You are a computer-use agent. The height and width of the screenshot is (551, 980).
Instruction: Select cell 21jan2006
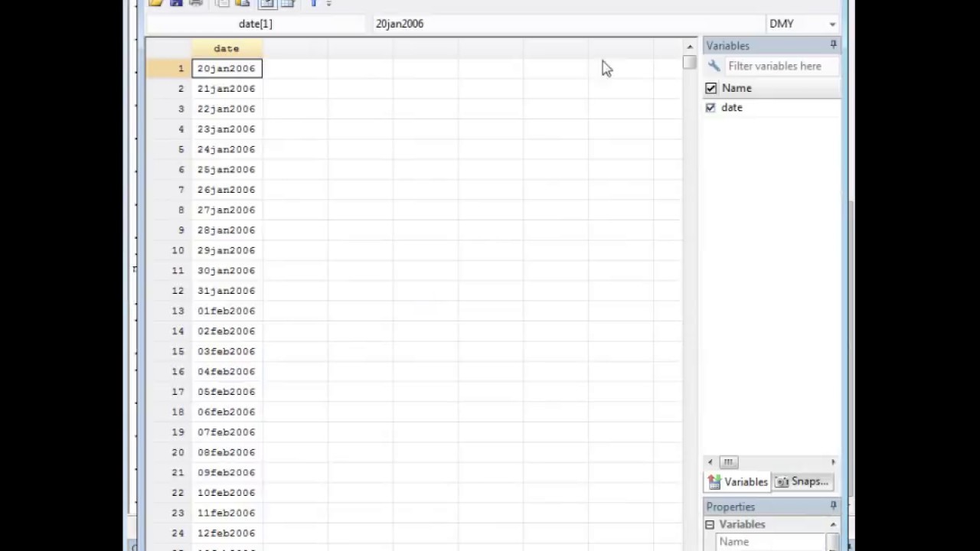point(227,89)
